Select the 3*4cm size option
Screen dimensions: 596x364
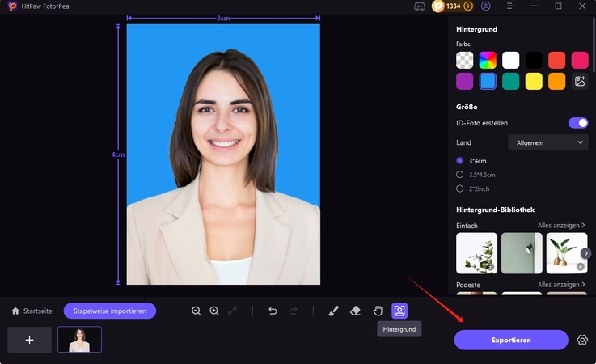point(460,160)
